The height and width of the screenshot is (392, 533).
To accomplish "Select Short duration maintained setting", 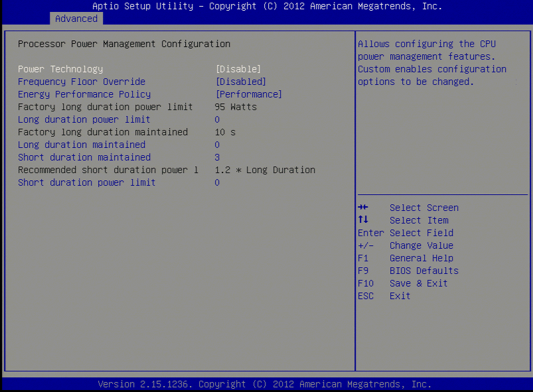I will 84,157.
